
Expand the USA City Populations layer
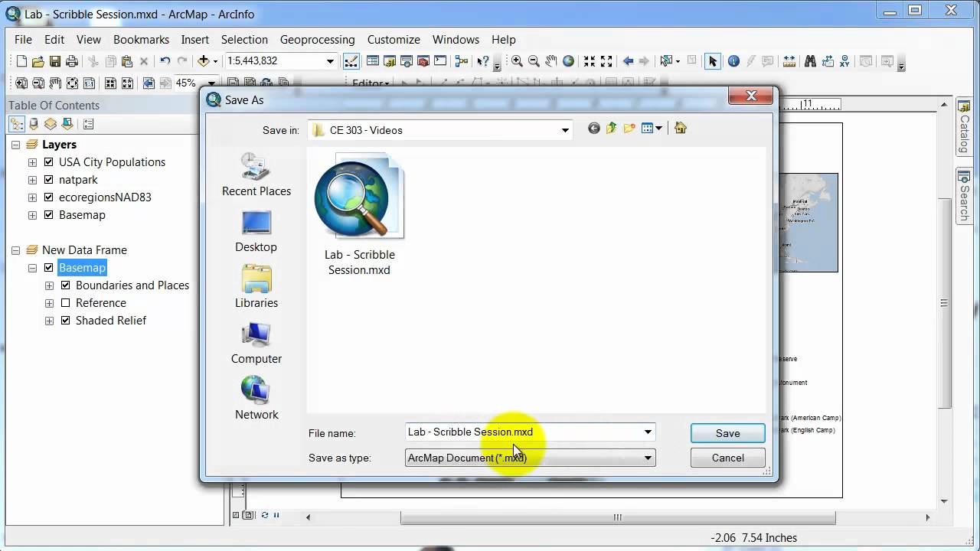pyautogui.click(x=32, y=162)
